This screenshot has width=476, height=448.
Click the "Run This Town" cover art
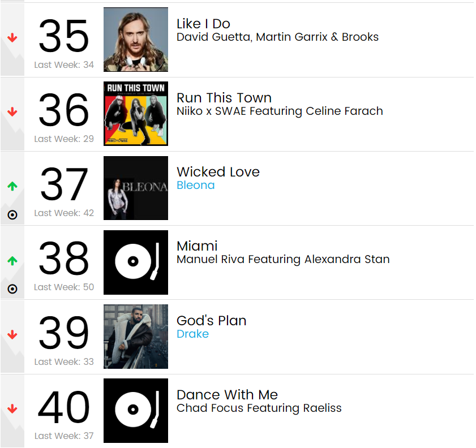pyautogui.click(x=135, y=114)
